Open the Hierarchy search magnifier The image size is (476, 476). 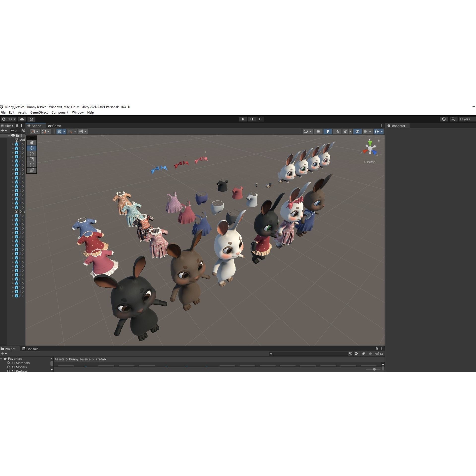[x=12, y=131]
